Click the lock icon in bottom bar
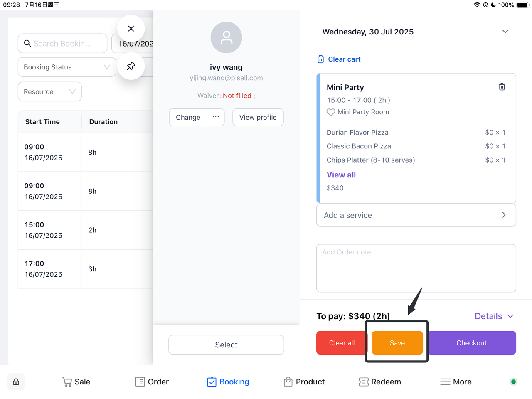 [x=16, y=382]
